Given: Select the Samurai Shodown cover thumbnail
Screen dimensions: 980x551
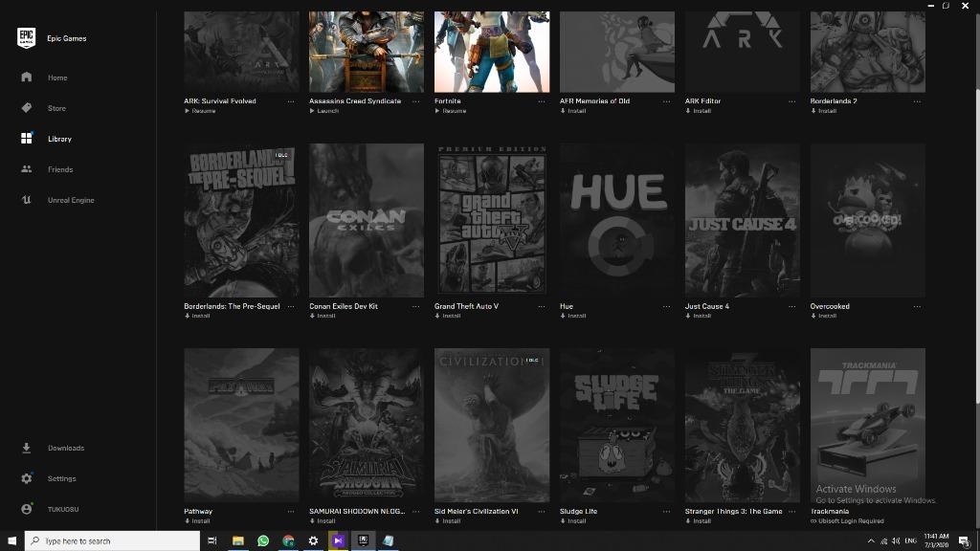Looking at the screenshot, I should point(367,426).
